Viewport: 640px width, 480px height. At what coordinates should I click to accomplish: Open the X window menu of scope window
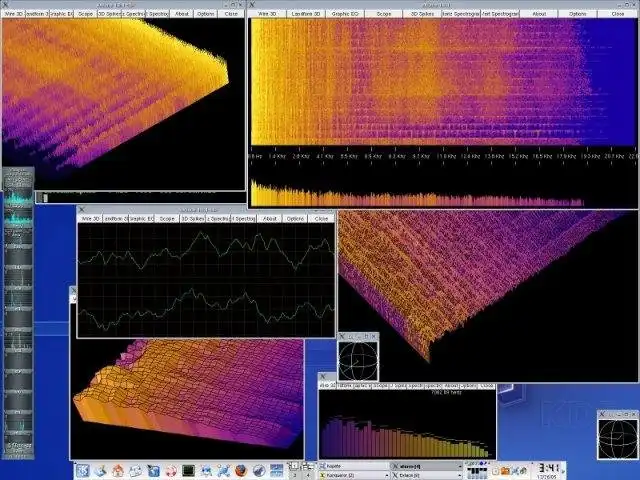click(x=82, y=209)
